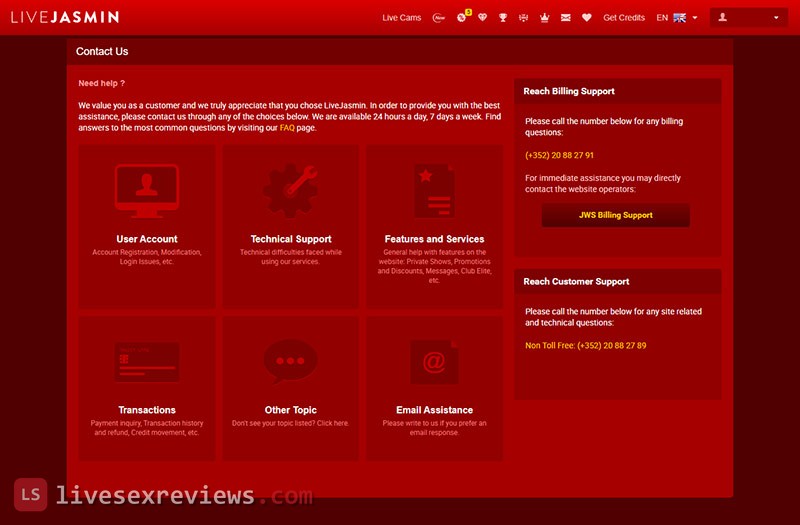Open the Technical Support topic title

point(291,239)
